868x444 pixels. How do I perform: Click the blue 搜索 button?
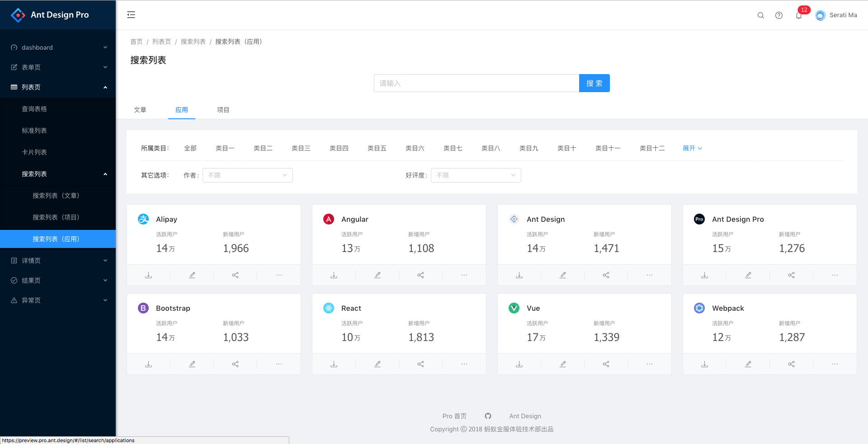coord(594,83)
